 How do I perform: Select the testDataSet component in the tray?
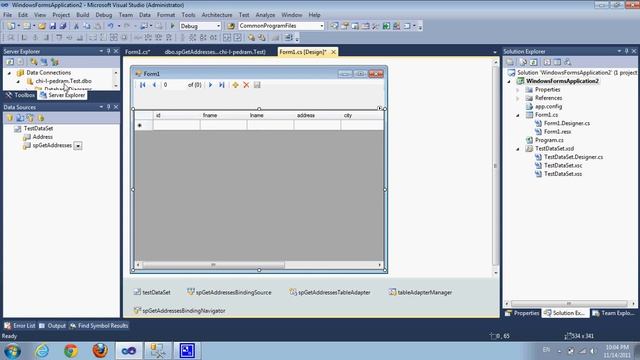[x=152, y=292]
